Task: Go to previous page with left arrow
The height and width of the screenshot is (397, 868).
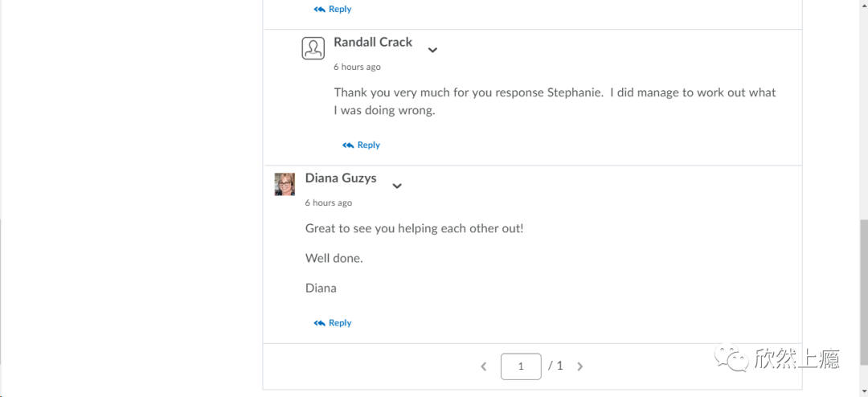Action: coord(484,366)
